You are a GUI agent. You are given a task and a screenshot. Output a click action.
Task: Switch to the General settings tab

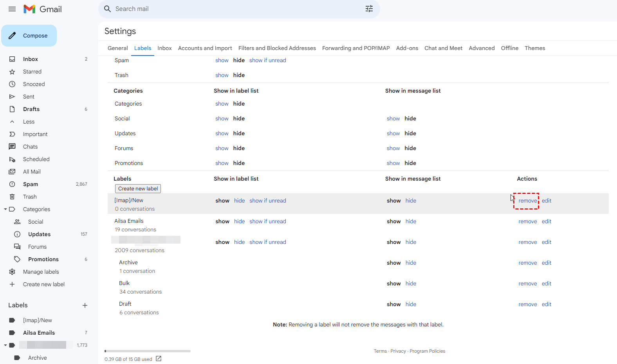tap(117, 48)
